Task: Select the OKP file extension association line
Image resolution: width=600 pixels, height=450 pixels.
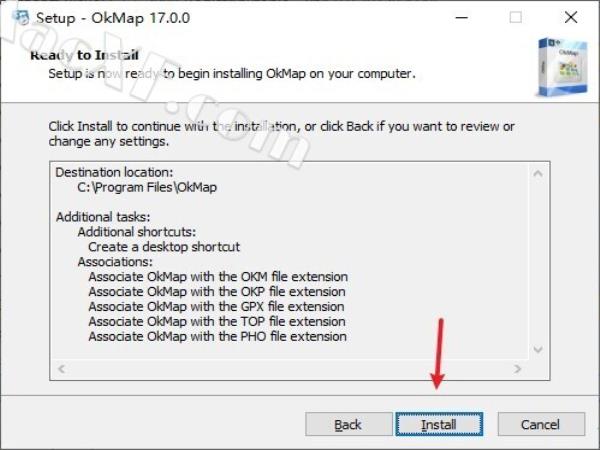Action: [x=217, y=292]
